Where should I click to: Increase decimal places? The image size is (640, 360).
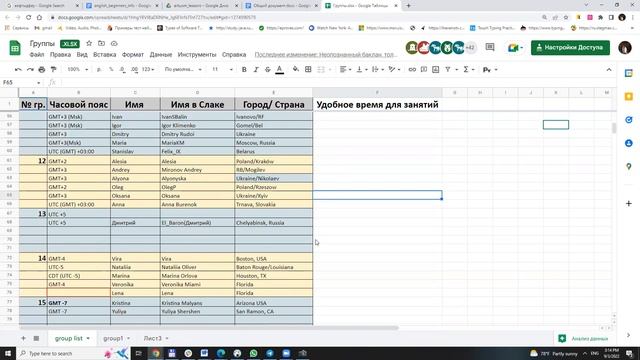(x=134, y=70)
